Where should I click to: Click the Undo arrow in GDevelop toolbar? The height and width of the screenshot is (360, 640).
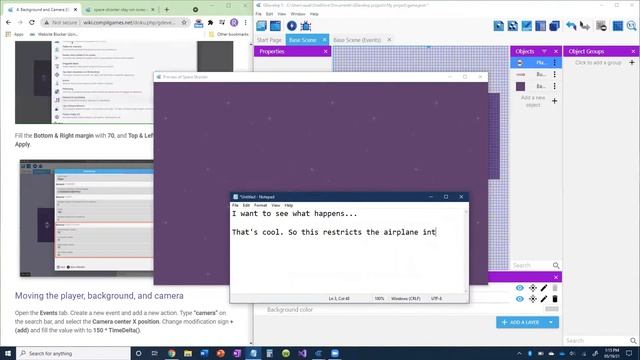coord(571,26)
